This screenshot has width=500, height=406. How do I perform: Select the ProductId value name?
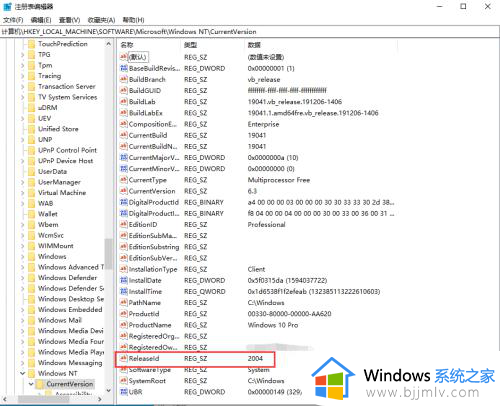144,314
